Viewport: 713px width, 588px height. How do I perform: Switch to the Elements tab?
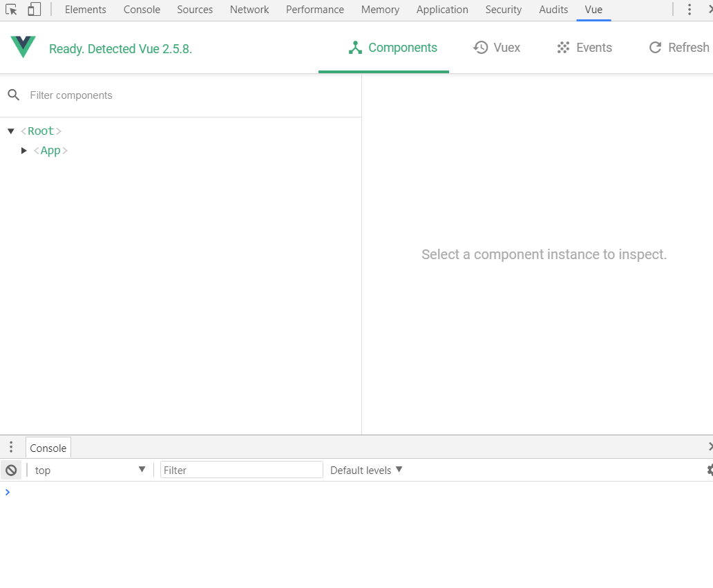pyautogui.click(x=86, y=10)
